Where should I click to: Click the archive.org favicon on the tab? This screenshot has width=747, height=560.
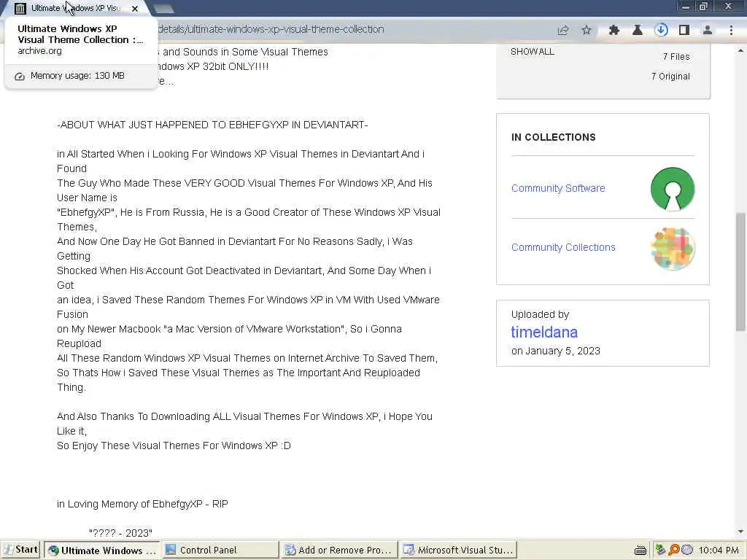tap(20, 9)
